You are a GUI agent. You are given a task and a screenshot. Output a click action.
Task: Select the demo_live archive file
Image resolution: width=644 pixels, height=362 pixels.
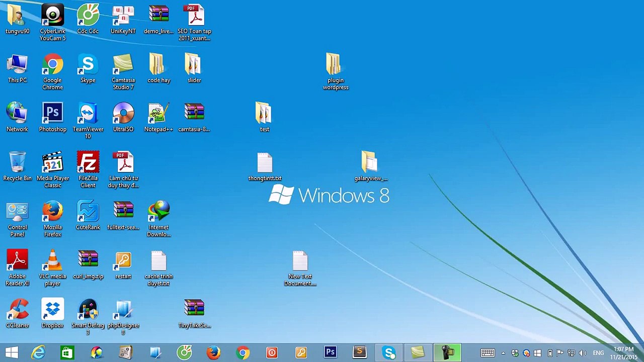[x=158, y=20]
